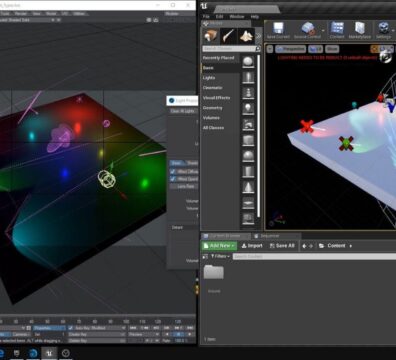Toggle the Auto Key checkbox
The height and width of the screenshot is (360, 396).
[x=70, y=328]
